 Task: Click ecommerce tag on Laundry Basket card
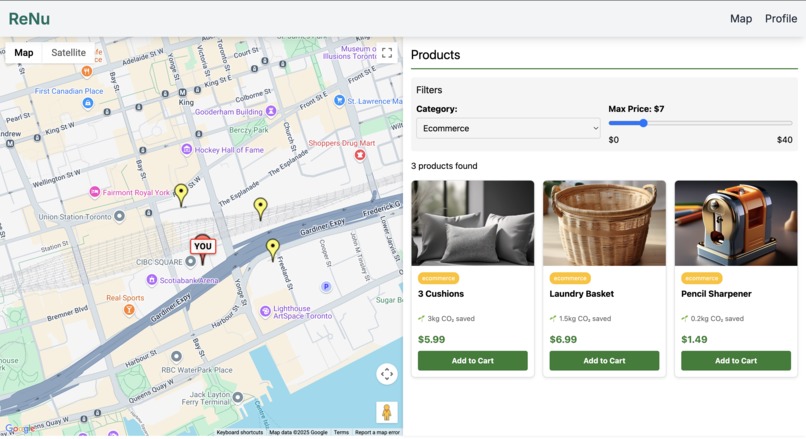(x=570, y=278)
